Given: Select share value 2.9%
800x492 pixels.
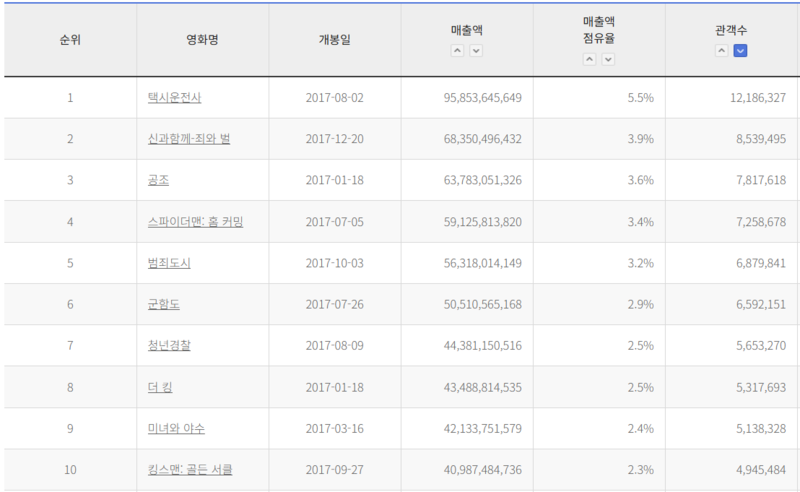Looking at the screenshot, I should 641,305.
